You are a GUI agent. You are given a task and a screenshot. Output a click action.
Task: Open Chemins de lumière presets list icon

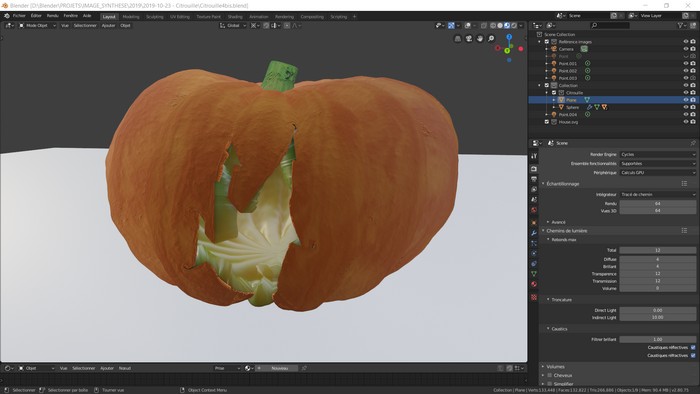coord(684,231)
